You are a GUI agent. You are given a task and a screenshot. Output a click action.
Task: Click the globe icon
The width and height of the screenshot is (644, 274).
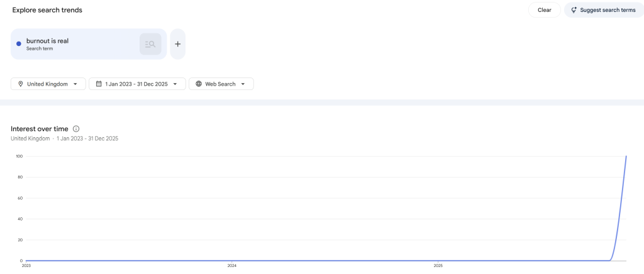click(x=199, y=84)
